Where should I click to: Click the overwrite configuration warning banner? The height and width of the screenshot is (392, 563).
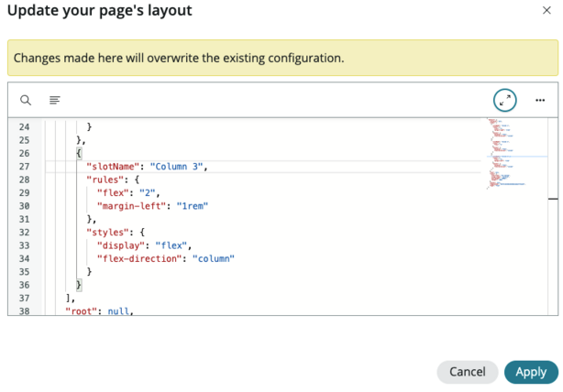[282, 58]
